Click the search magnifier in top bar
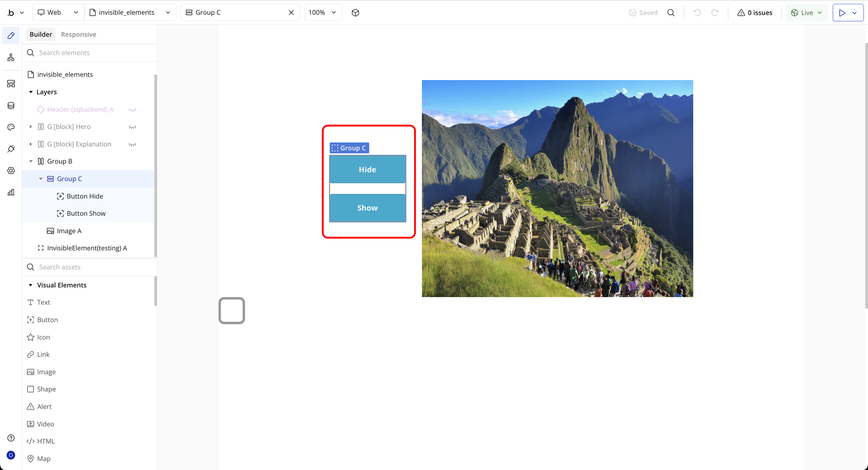The height and width of the screenshot is (470, 868). click(671, 13)
